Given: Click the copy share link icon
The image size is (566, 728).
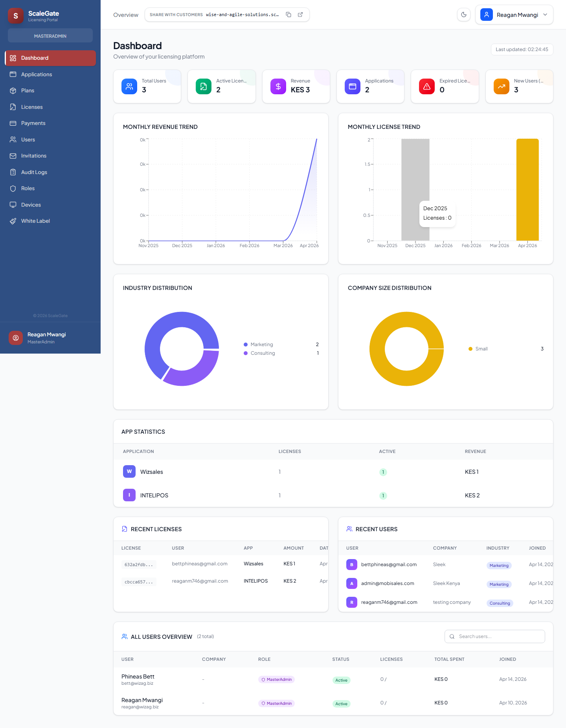Looking at the screenshot, I should [289, 15].
